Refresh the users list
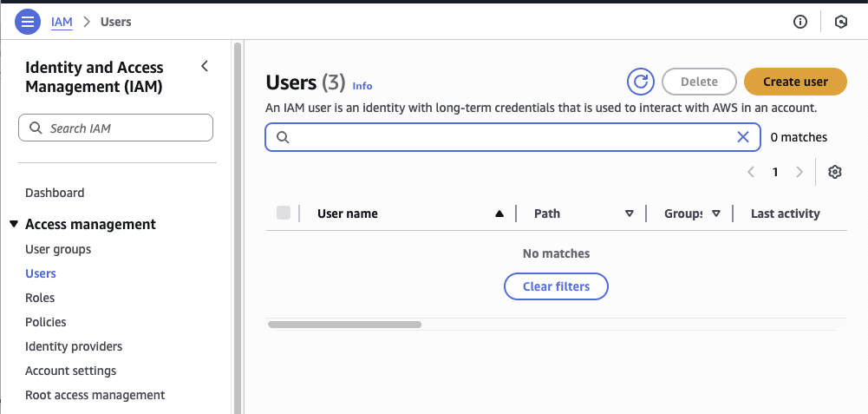868x414 pixels. tap(640, 82)
